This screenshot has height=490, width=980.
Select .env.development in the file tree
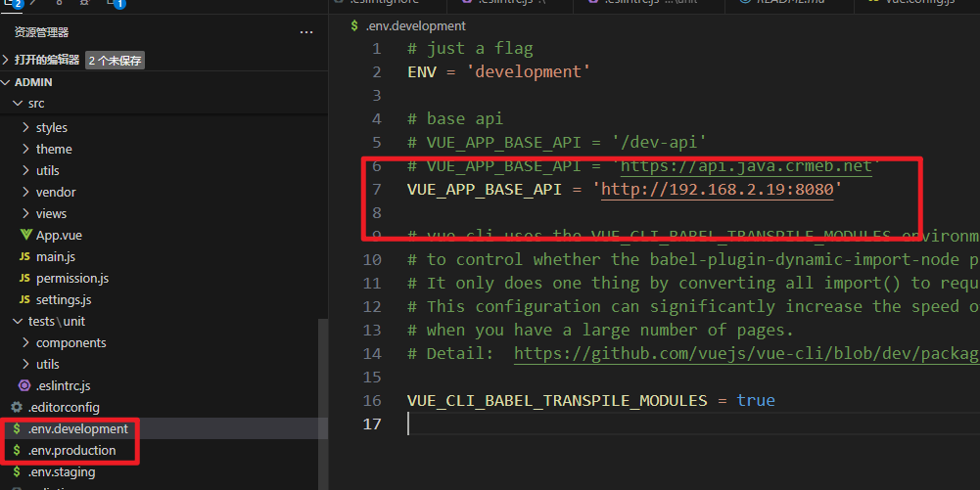tap(78, 428)
